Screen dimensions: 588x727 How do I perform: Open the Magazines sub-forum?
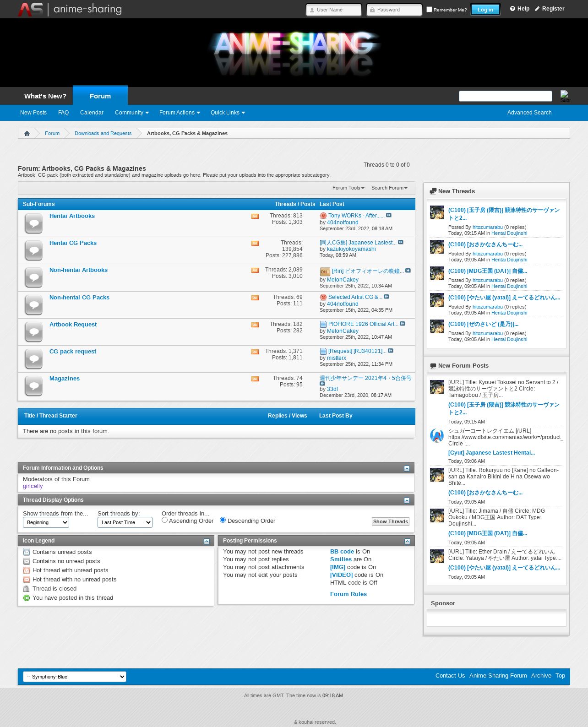coord(65,379)
